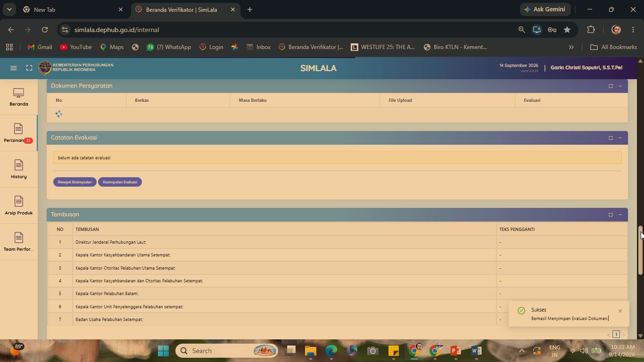Screen dimensions: 644x362
Task: Dismiss the Sukses notification
Action: [x=620, y=311]
